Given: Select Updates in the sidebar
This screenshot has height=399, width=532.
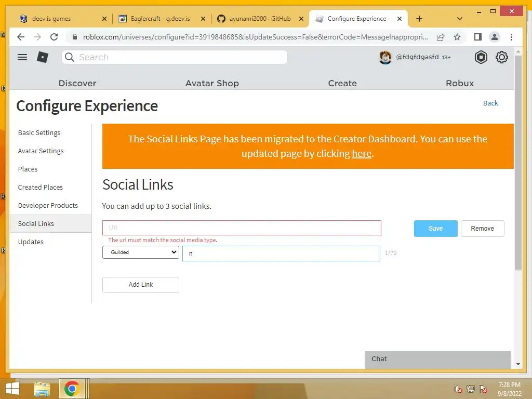Looking at the screenshot, I should click(31, 242).
